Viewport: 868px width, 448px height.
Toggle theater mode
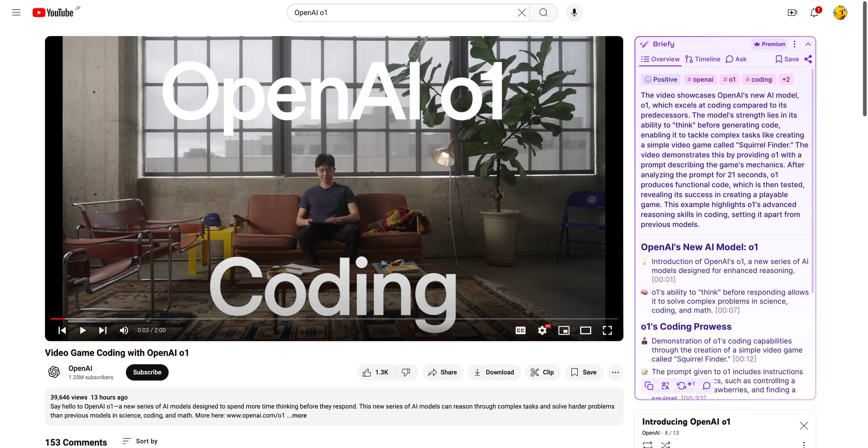pos(585,330)
